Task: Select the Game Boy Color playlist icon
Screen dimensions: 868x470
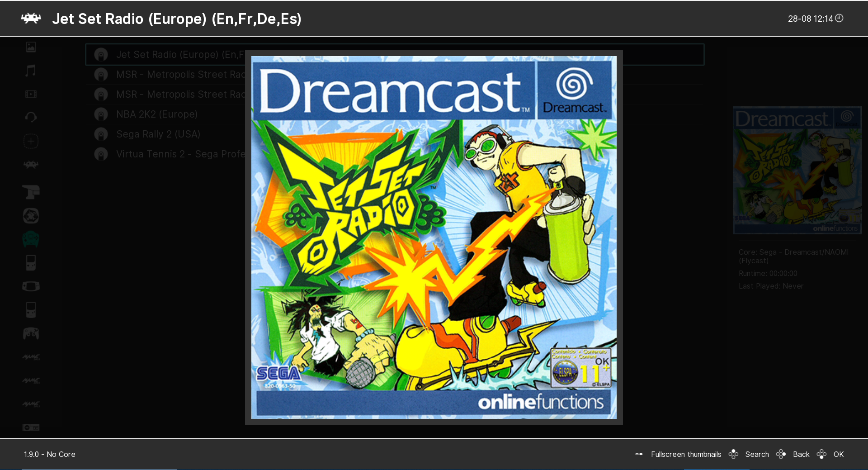Action: pyautogui.click(x=31, y=310)
